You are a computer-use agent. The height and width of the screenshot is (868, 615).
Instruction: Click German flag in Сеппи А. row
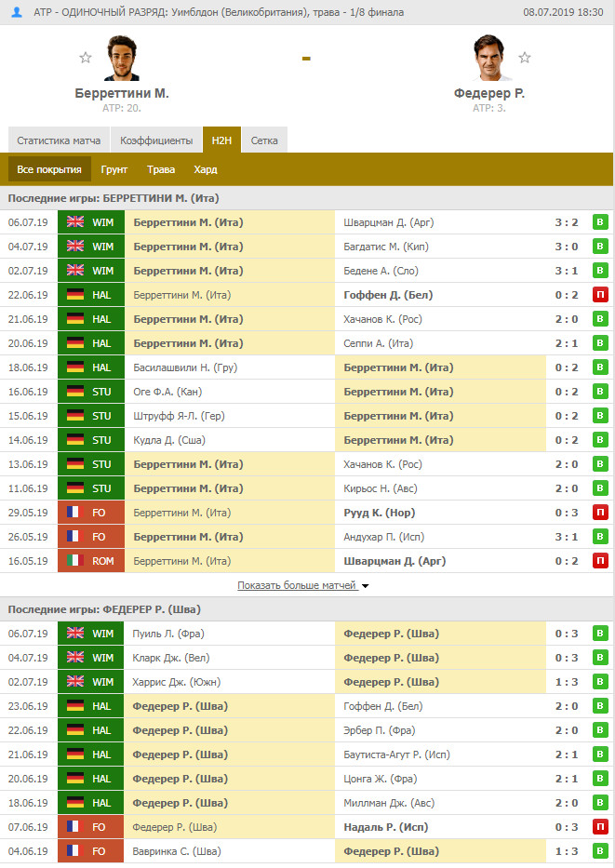[x=75, y=343]
